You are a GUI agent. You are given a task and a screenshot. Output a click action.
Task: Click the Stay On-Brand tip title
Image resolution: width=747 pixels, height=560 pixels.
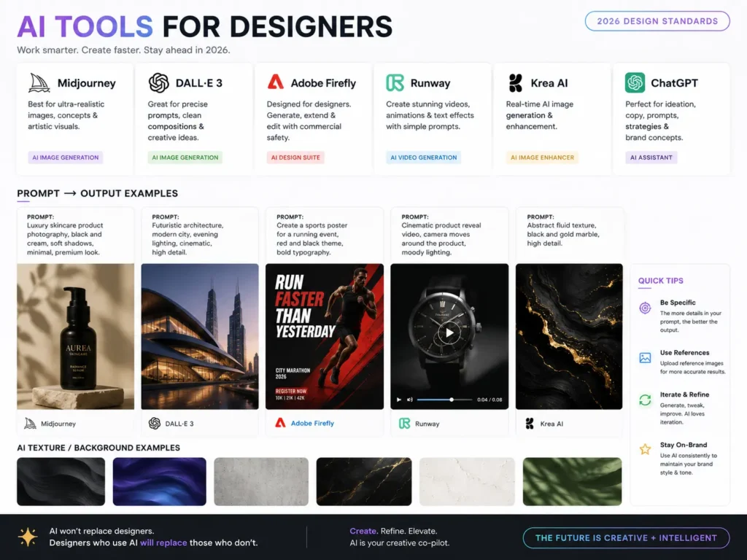(x=683, y=445)
